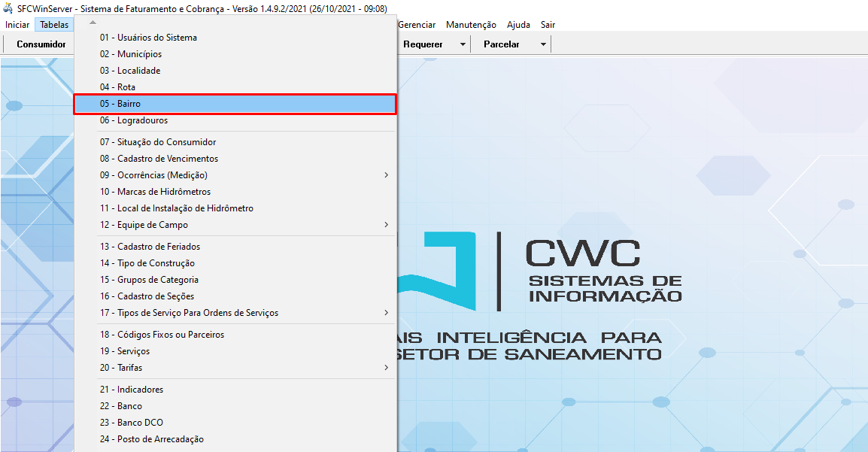The height and width of the screenshot is (452, 868).
Task: Expand the Tarifas submenu chevron
Action: tap(387, 368)
